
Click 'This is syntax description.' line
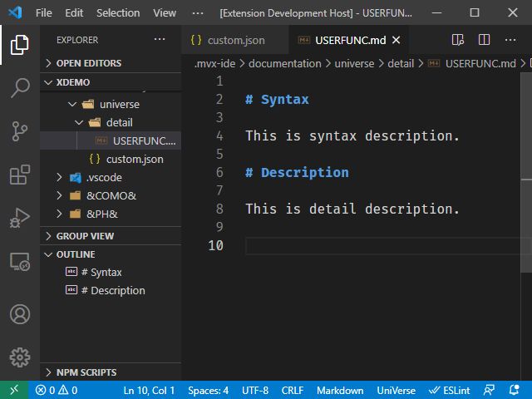[x=352, y=135]
